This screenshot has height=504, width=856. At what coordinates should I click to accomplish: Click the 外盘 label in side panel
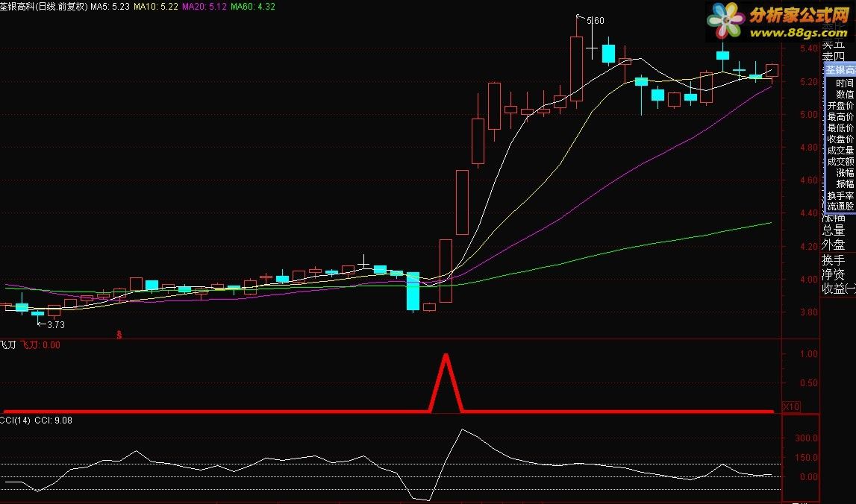click(833, 245)
